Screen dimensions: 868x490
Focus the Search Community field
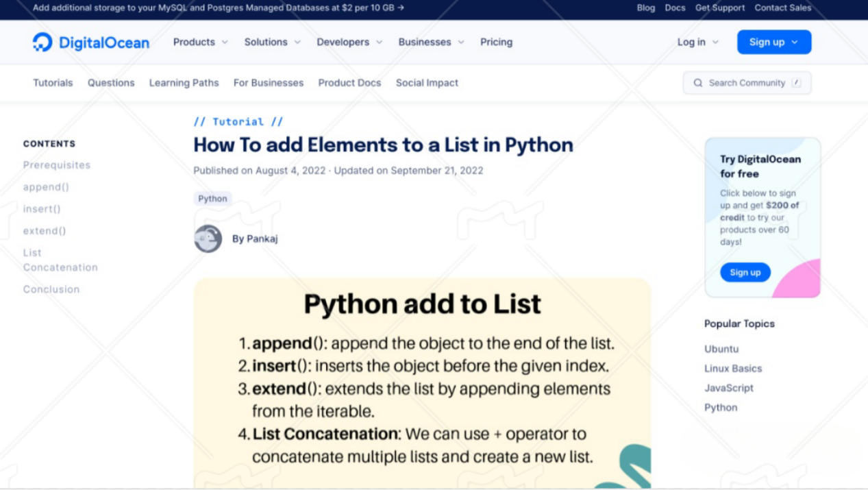click(747, 83)
